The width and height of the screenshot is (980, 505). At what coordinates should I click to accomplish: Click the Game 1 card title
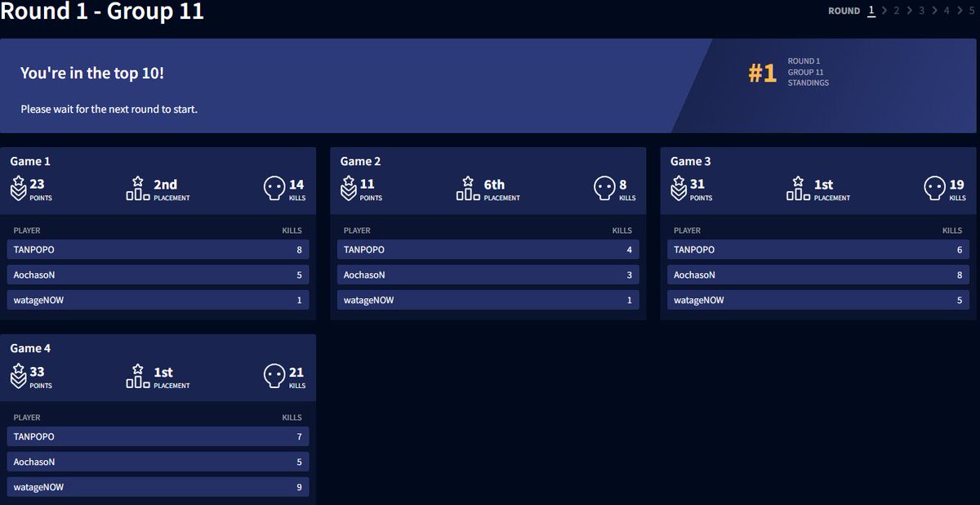click(x=30, y=161)
